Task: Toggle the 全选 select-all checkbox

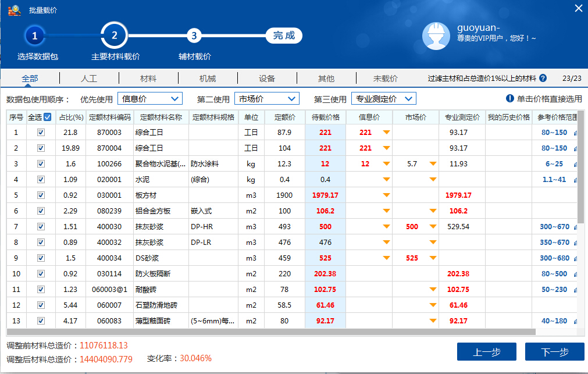Action: pos(48,117)
